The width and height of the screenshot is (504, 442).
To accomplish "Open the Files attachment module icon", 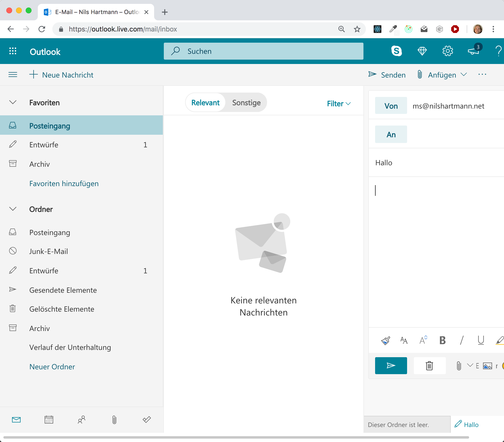I will 114,419.
